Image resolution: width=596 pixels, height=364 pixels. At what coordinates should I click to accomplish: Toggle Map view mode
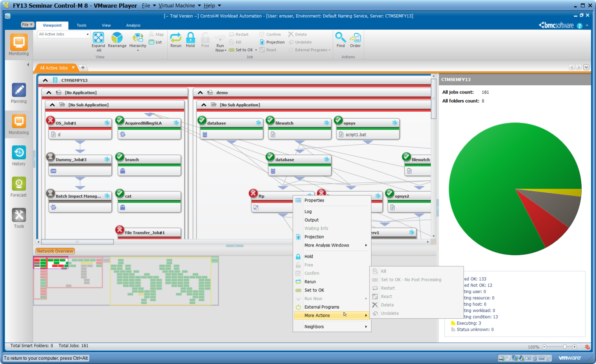[x=156, y=34]
